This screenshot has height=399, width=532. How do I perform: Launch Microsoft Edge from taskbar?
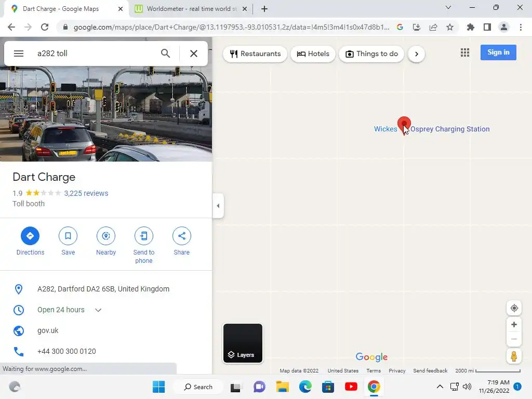point(305,387)
